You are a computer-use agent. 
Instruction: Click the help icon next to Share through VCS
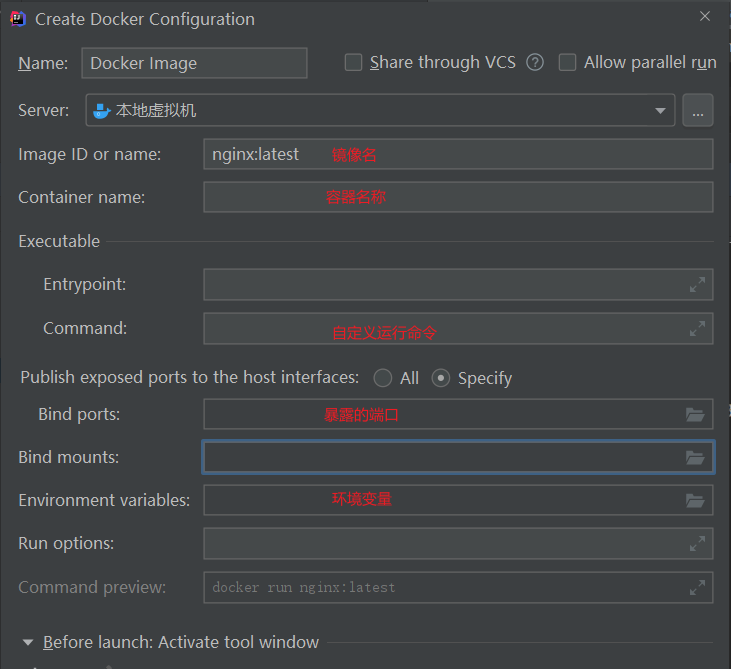point(535,62)
